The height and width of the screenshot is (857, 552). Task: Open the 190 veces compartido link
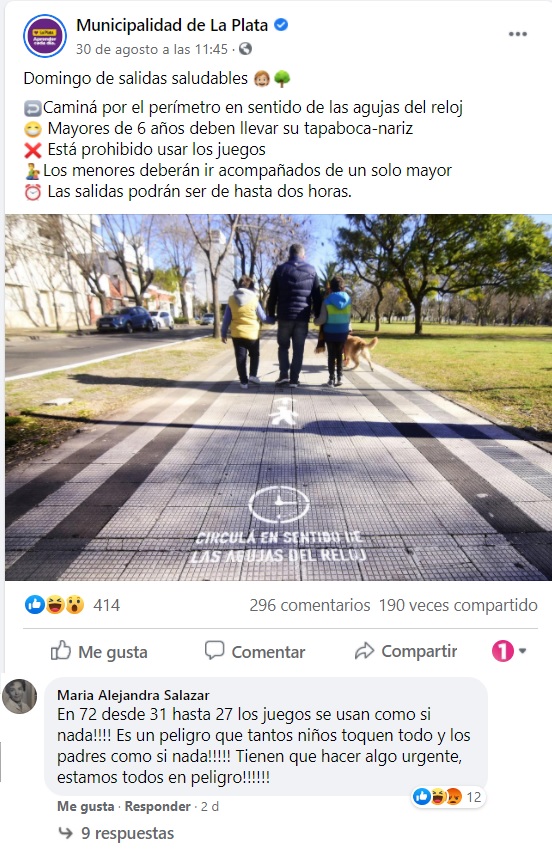tap(458, 605)
